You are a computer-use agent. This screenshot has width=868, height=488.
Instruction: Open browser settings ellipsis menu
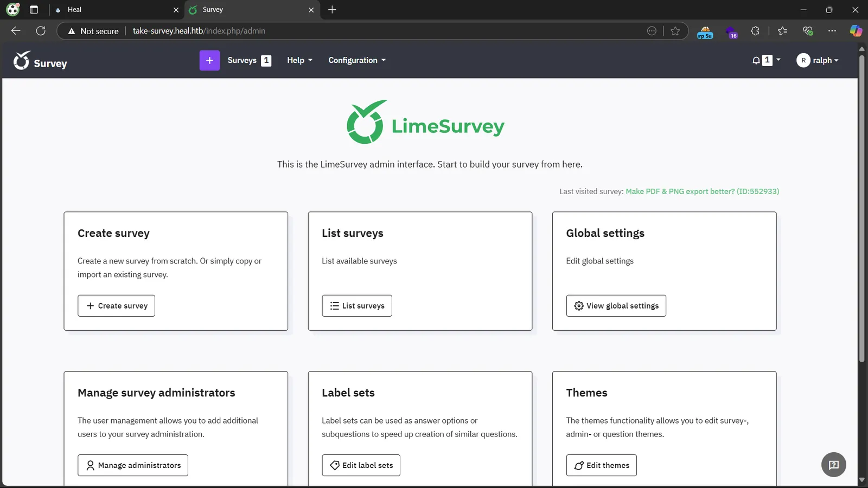point(832,31)
